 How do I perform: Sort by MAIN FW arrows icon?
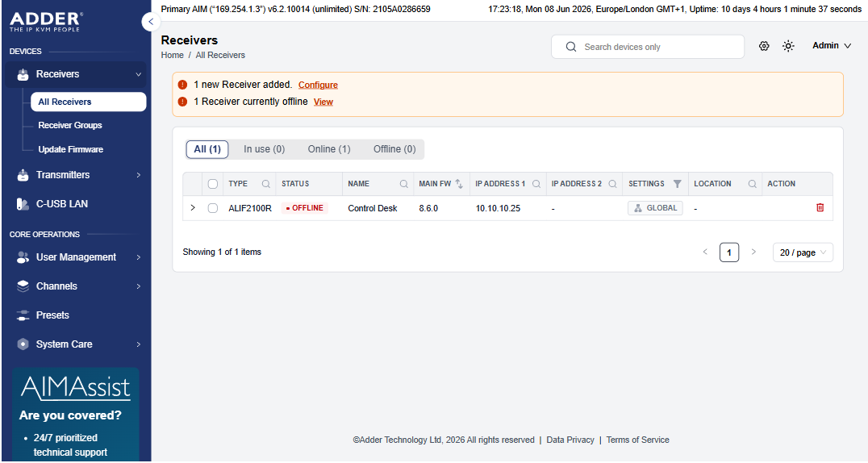pos(459,184)
